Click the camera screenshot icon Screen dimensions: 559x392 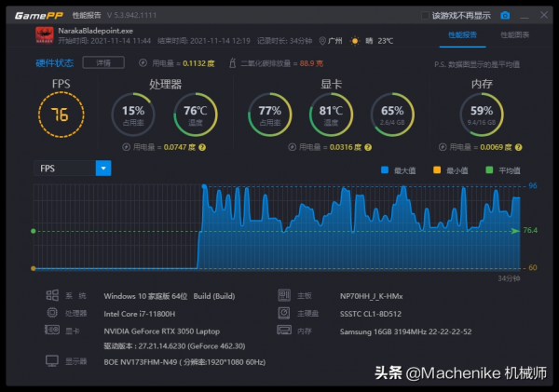click(506, 15)
